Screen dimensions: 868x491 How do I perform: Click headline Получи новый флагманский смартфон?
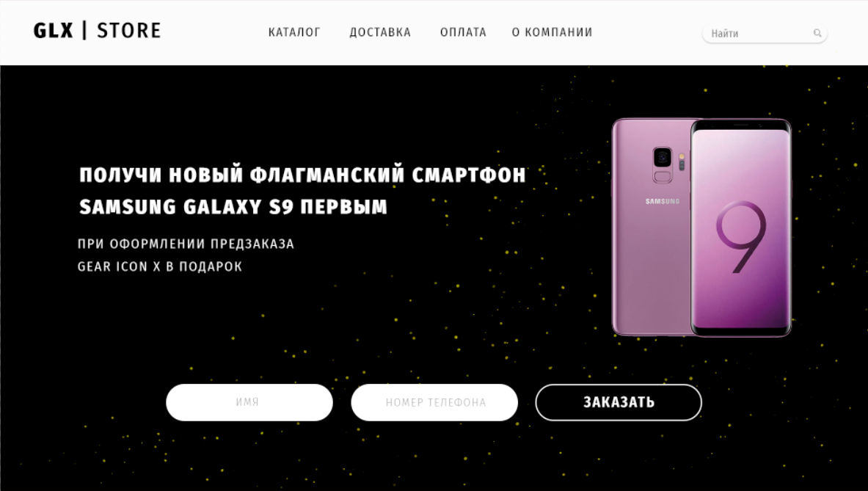click(302, 175)
